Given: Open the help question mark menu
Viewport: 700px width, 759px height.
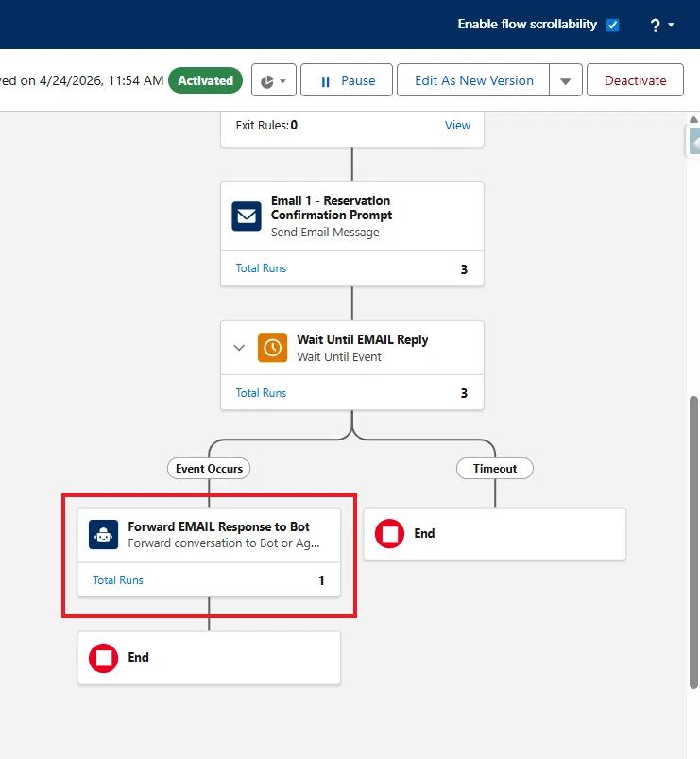Looking at the screenshot, I should click(661, 25).
